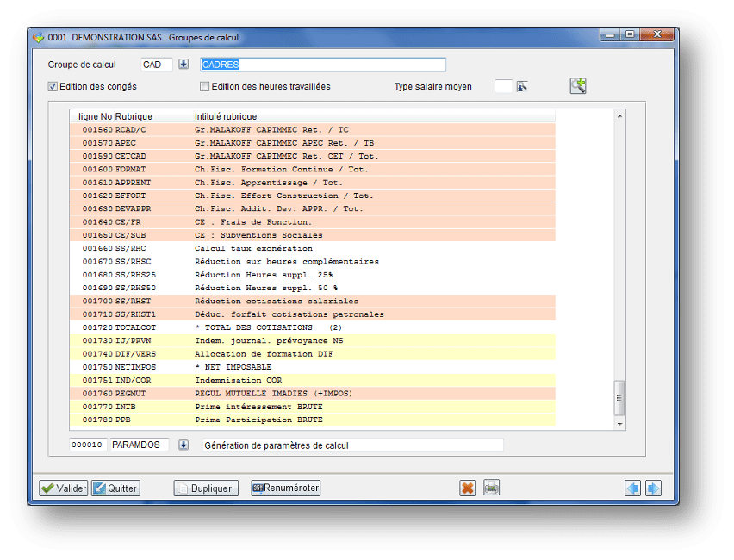This screenshot has width=734, height=560.
Task: Click the Quitter button
Action: click(x=115, y=488)
